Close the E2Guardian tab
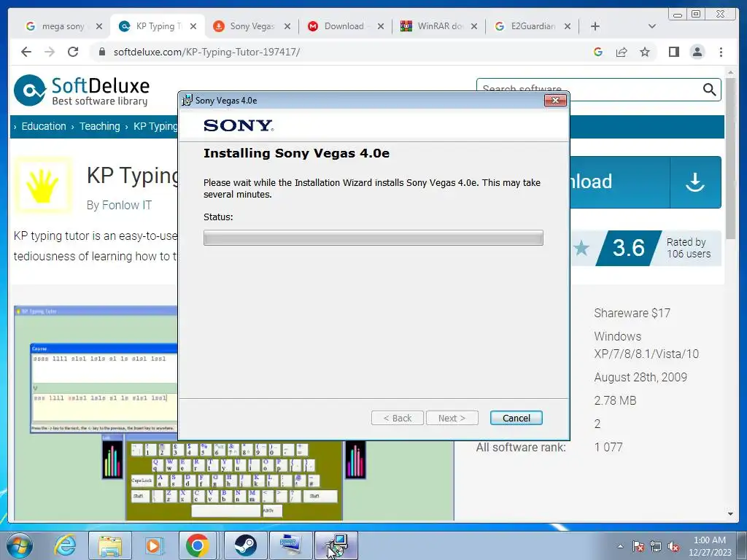Viewport: 747px width, 560px height. pyautogui.click(x=568, y=26)
